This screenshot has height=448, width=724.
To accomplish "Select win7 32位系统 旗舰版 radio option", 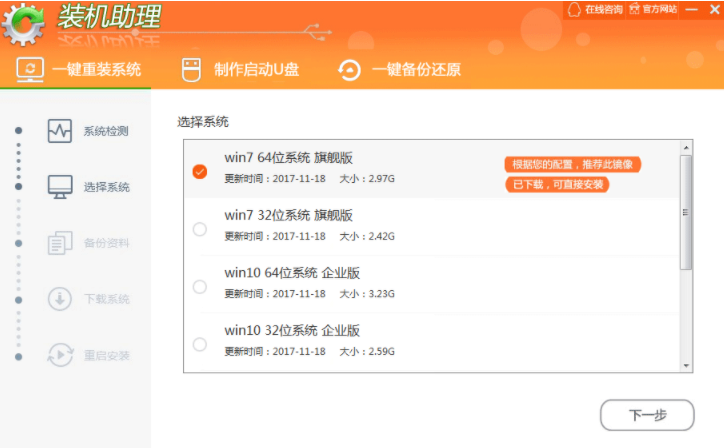I will pos(199,229).
